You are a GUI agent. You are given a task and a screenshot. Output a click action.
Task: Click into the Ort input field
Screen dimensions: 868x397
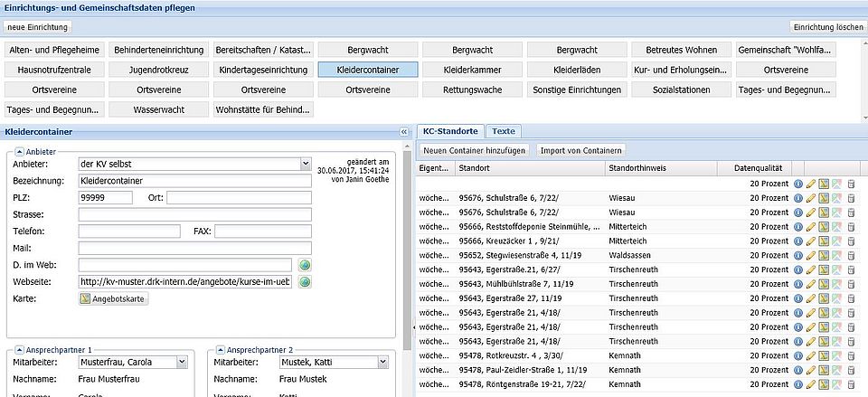pyautogui.click(x=239, y=198)
